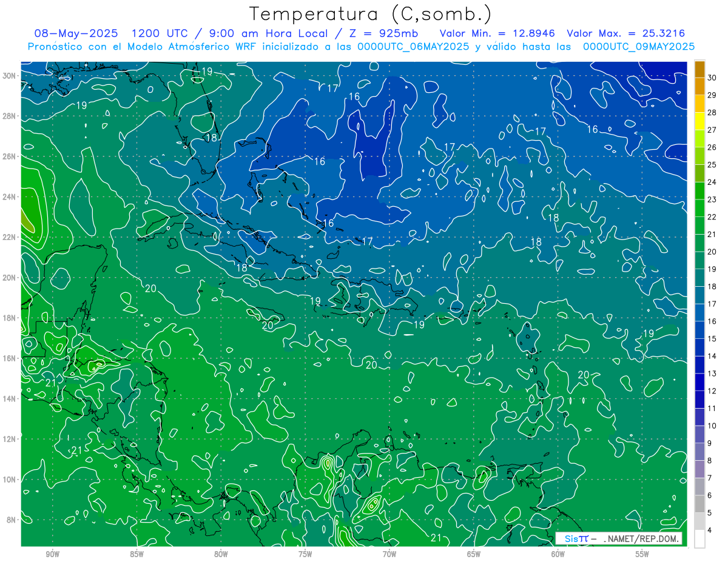The image size is (728, 562).
Task: Click the dark orange top colorbar swatch
Action: (699, 69)
